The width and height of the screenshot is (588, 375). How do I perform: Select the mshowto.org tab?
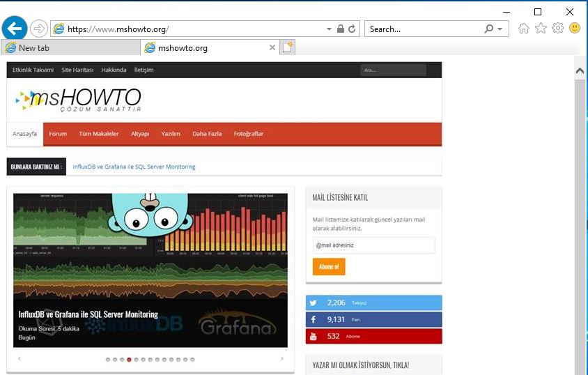pyautogui.click(x=210, y=47)
